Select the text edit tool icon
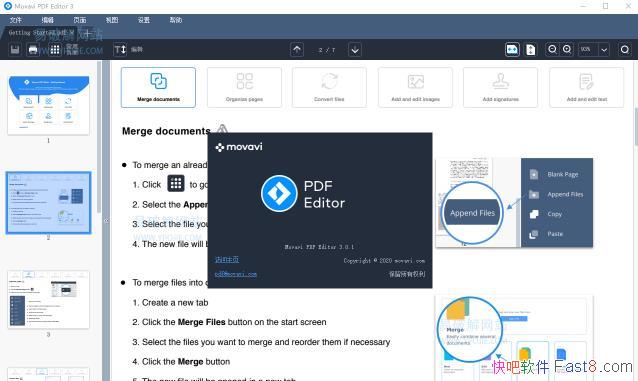 [120, 50]
